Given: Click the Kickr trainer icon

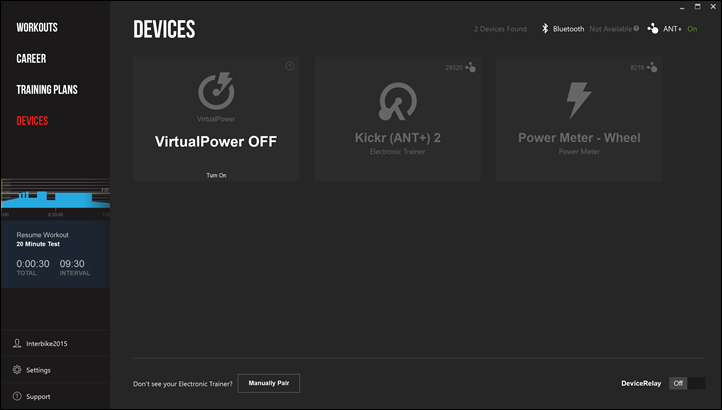Looking at the screenshot, I should 397,101.
